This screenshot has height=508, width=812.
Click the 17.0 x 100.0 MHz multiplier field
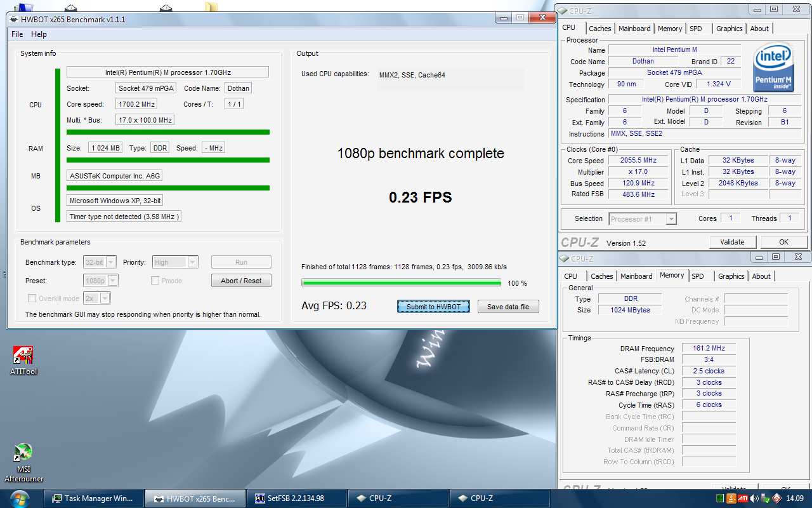tap(145, 120)
